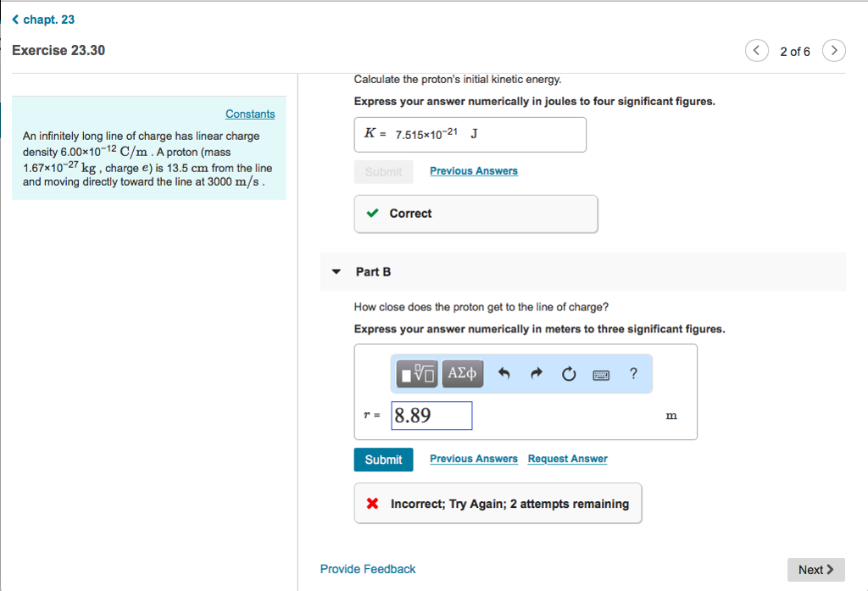
Task: View Previous Answers for Part B
Action: point(473,458)
